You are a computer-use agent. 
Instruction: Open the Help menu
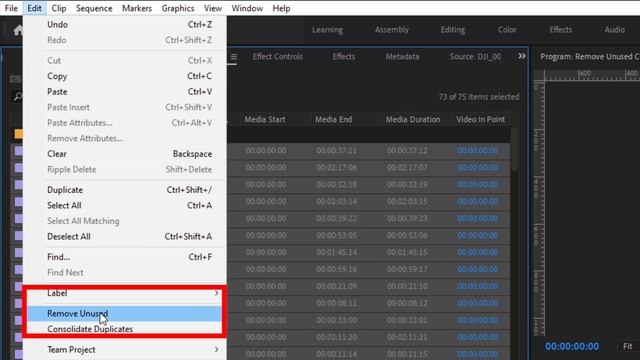281,8
